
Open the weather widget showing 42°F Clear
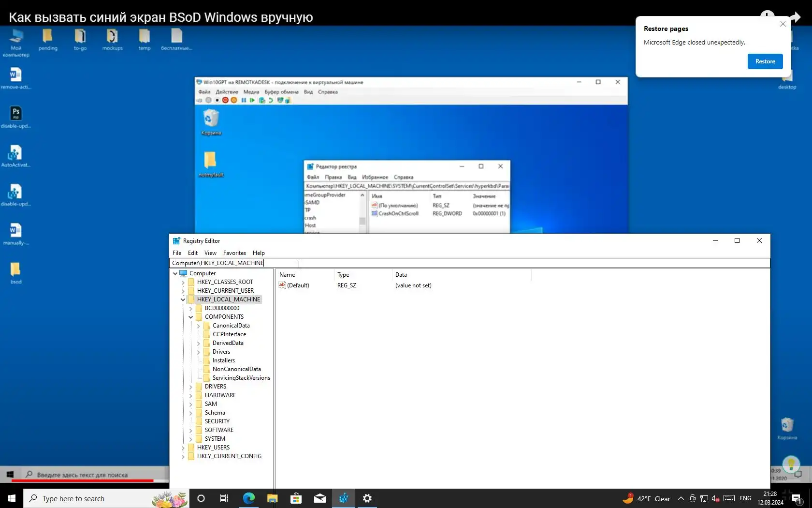pyautogui.click(x=647, y=498)
